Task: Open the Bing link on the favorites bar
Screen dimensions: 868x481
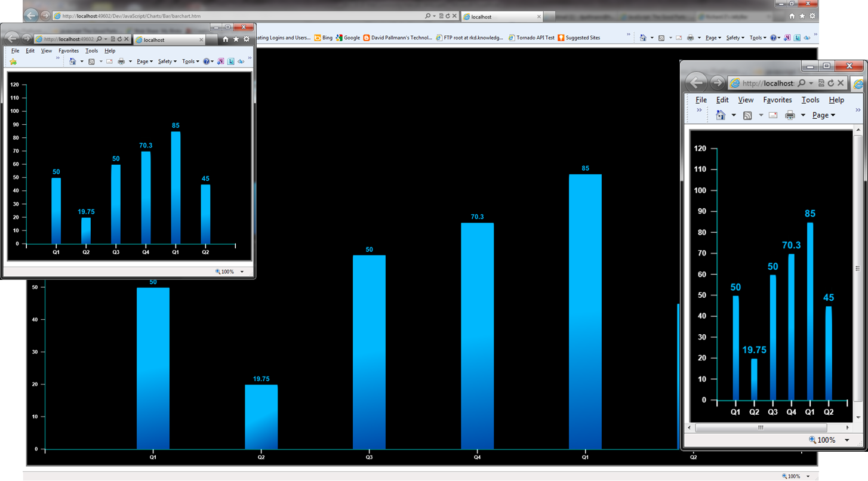Action: (327, 37)
